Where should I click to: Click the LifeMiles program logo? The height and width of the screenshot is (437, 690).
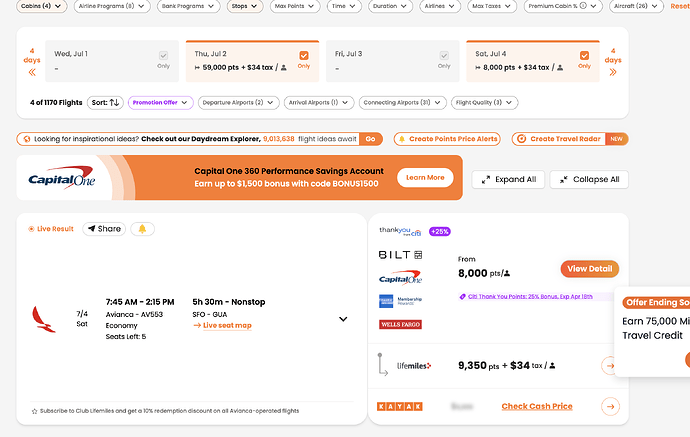point(414,366)
